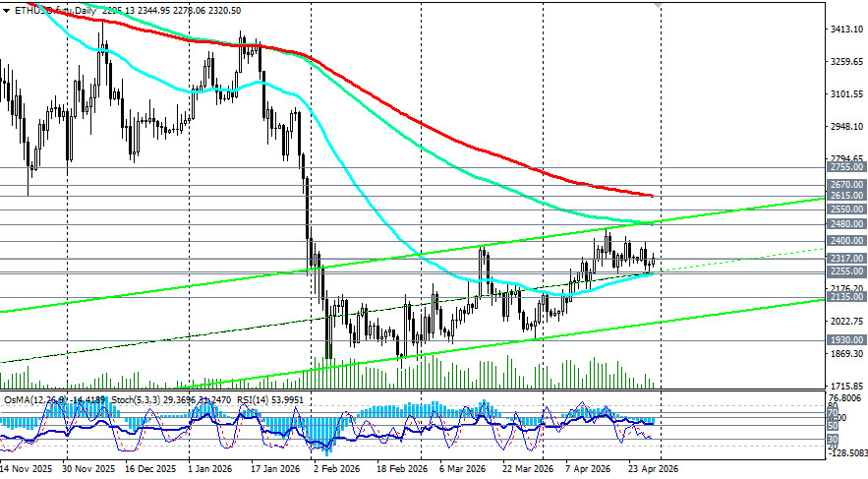Click the 2022.75 price scale value
This screenshot has height=479, width=868.
(847, 322)
